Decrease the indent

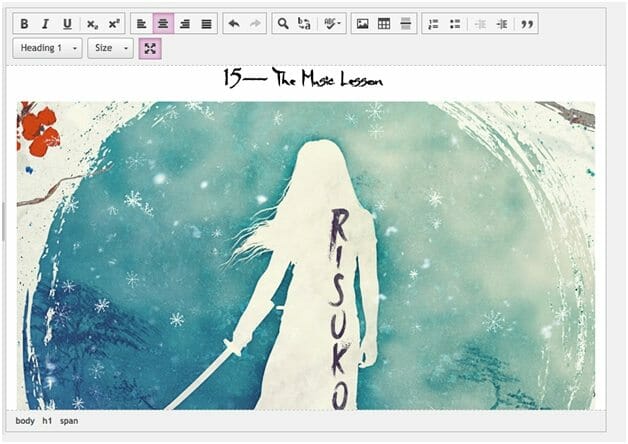480,24
